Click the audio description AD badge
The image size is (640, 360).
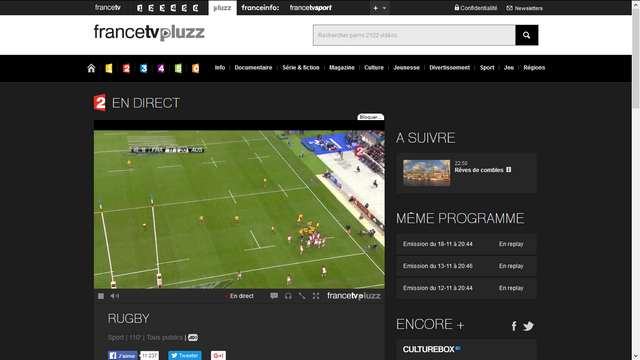point(193,338)
